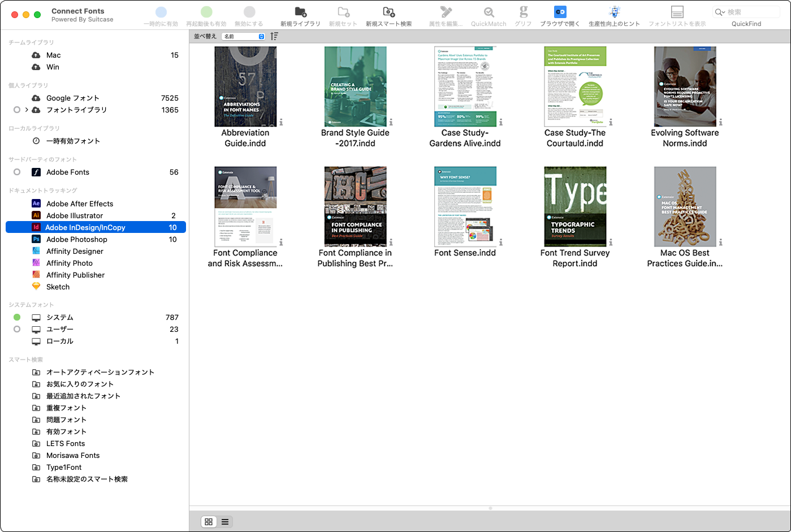Click the Edit Attributes (属性を編集) icon

click(446, 12)
